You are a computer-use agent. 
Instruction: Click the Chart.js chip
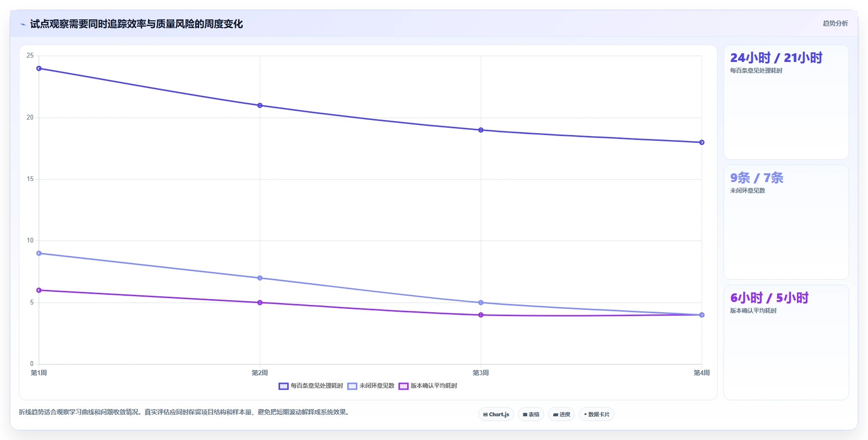coord(496,414)
